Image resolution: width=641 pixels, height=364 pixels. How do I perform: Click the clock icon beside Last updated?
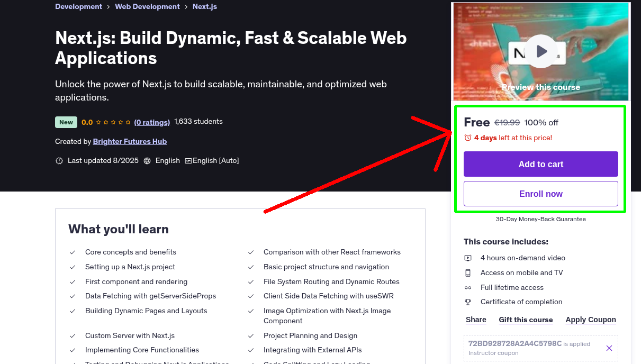pos(59,161)
